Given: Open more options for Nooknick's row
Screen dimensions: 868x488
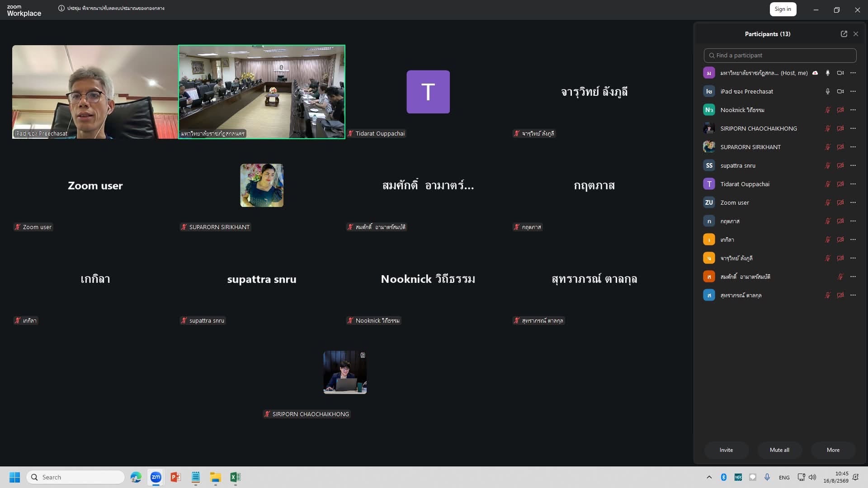Looking at the screenshot, I should (853, 110).
